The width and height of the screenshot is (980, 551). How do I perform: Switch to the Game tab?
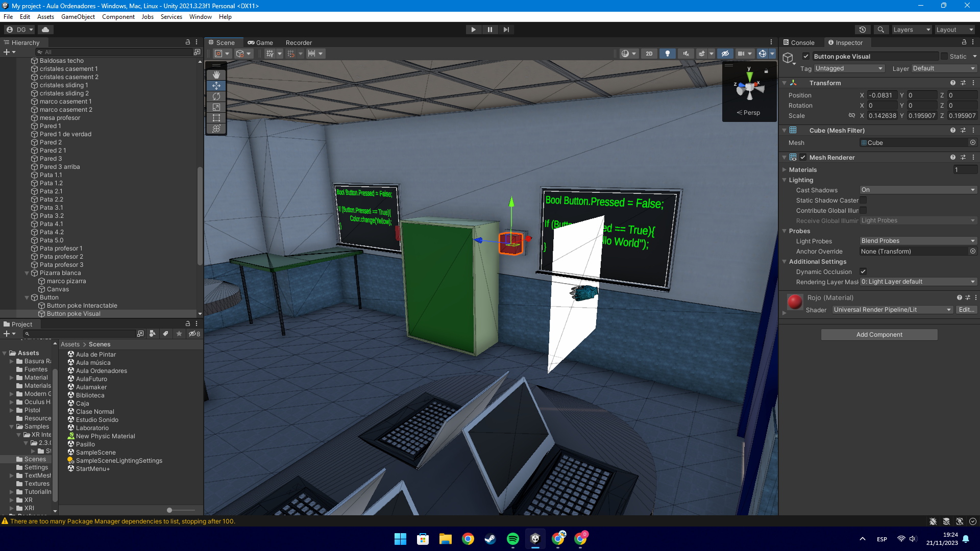point(260,43)
